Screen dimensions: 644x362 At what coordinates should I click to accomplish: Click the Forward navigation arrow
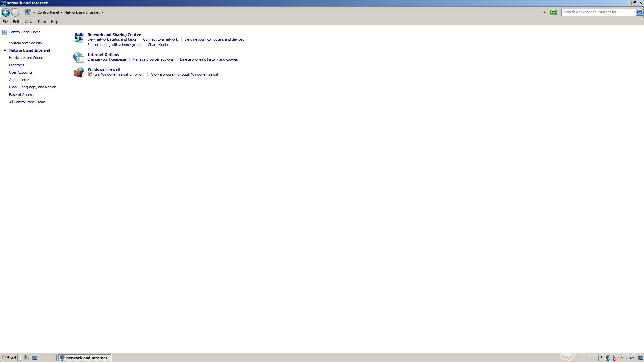coord(15,12)
